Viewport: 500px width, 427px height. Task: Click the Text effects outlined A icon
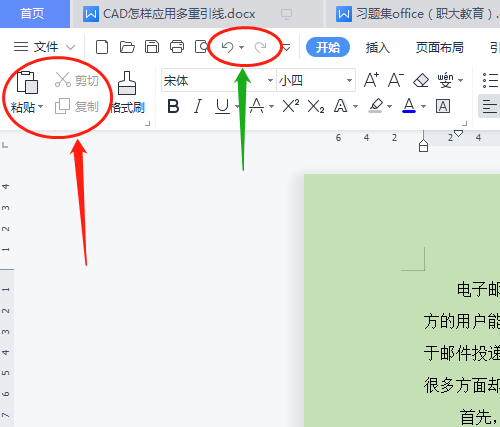(x=341, y=107)
